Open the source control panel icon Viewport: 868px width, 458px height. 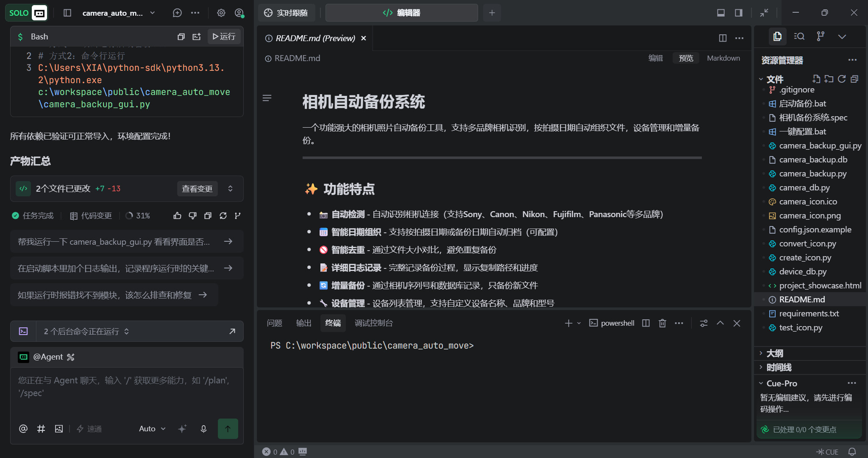tap(821, 36)
